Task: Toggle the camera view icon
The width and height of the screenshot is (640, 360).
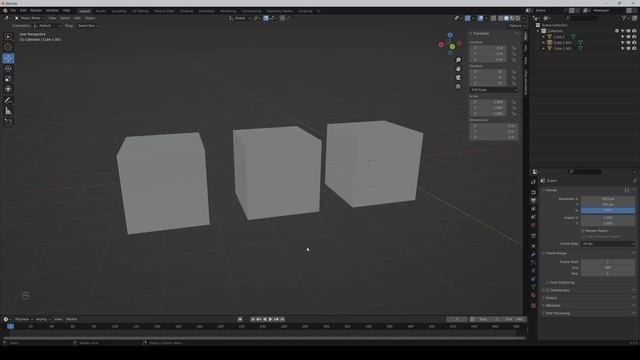Action: (458, 78)
